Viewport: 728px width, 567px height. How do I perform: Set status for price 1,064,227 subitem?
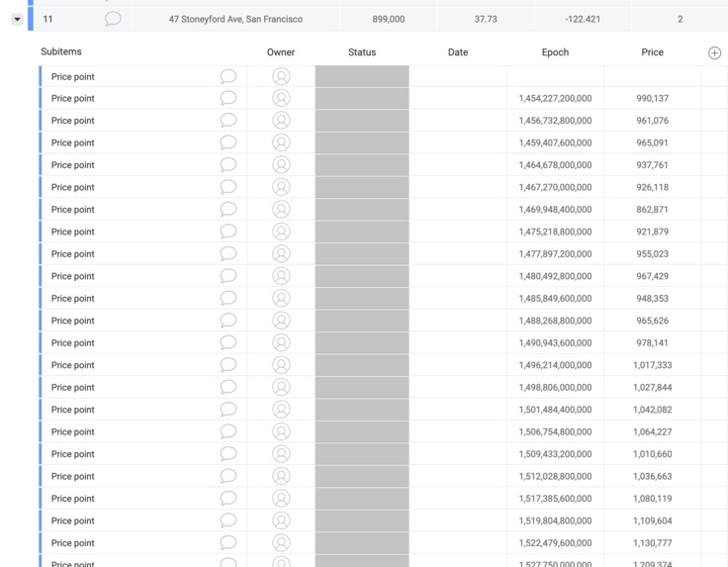(x=362, y=431)
